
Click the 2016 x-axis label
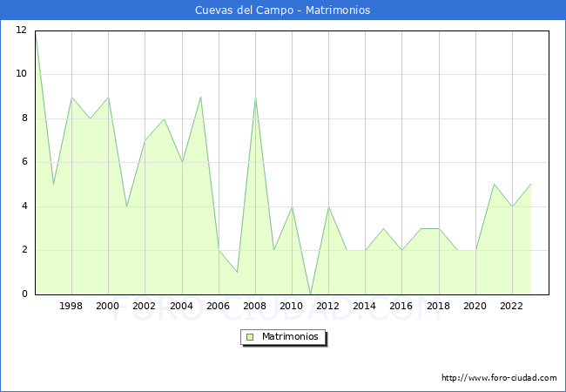(401, 307)
